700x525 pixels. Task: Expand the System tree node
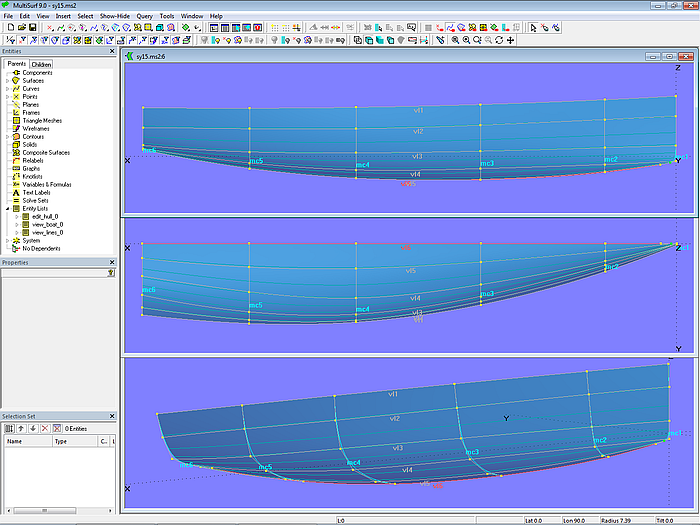(x=7, y=240)
